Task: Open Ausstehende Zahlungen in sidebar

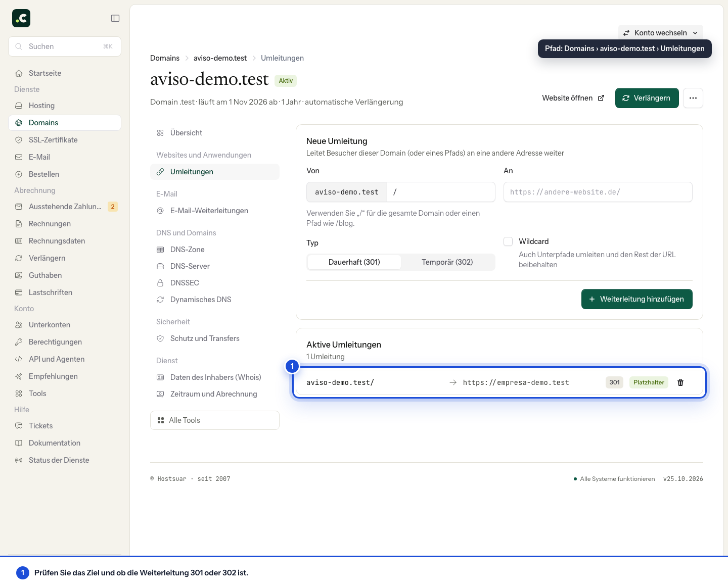Action: [x=65, y=207]
